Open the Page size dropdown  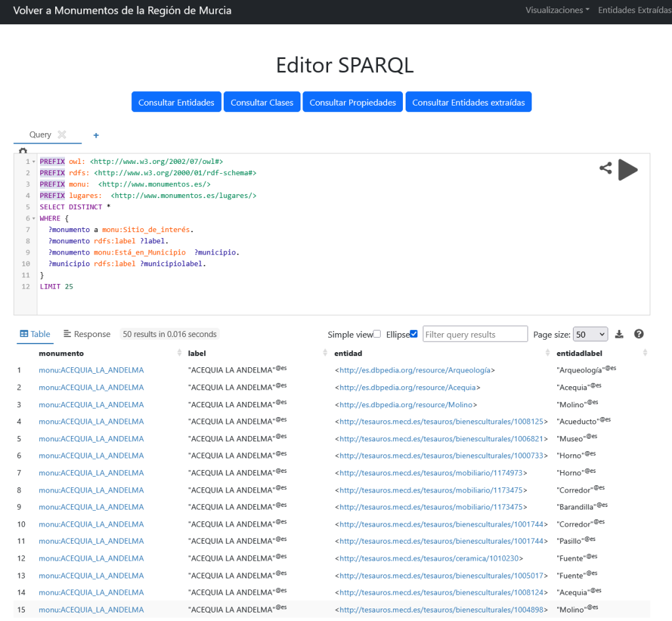click(590, 334)
